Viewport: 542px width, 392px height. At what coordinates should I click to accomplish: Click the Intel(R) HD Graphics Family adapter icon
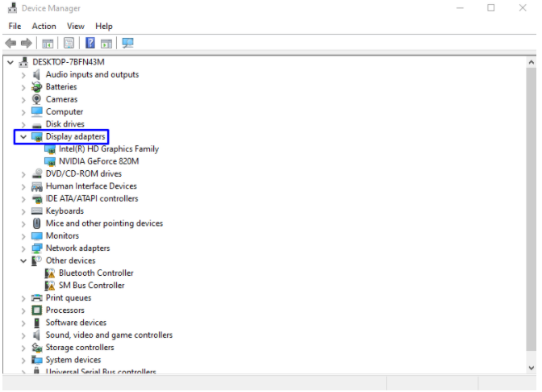click(50, 149)
